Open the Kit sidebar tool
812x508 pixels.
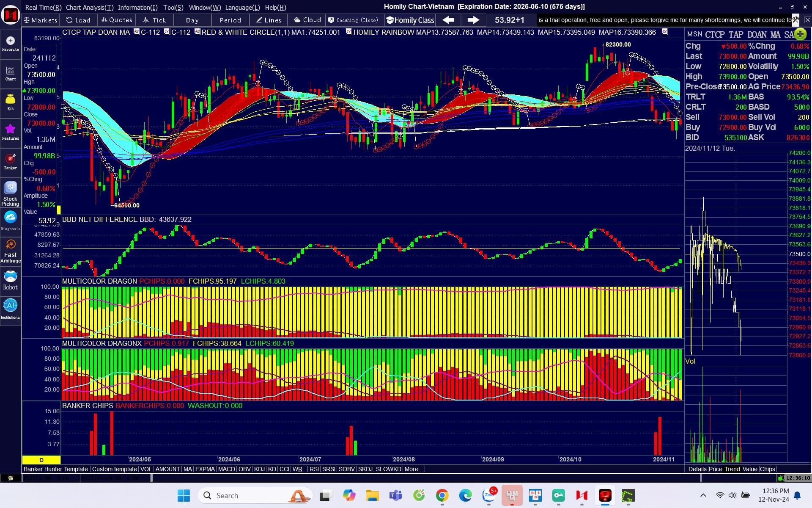(x=10, y=102)
